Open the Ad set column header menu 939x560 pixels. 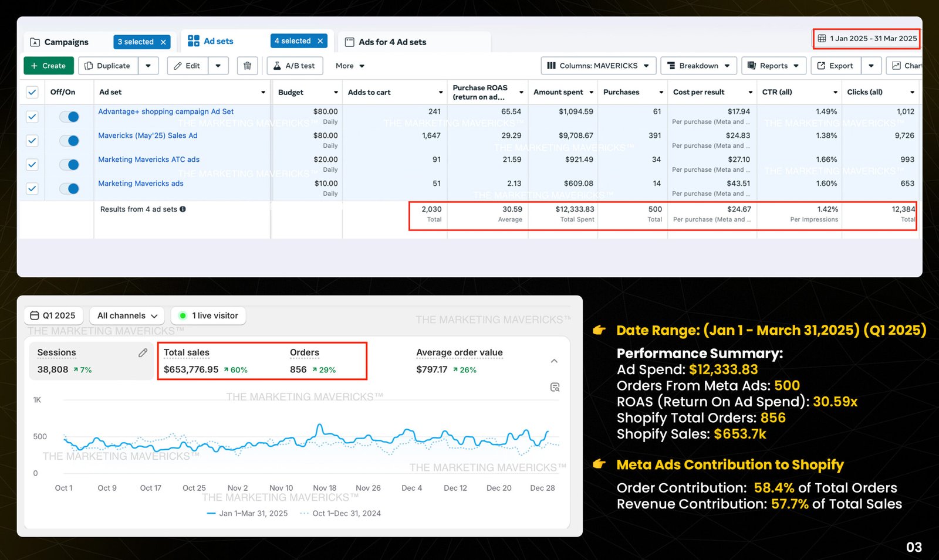tap(263, 93)
